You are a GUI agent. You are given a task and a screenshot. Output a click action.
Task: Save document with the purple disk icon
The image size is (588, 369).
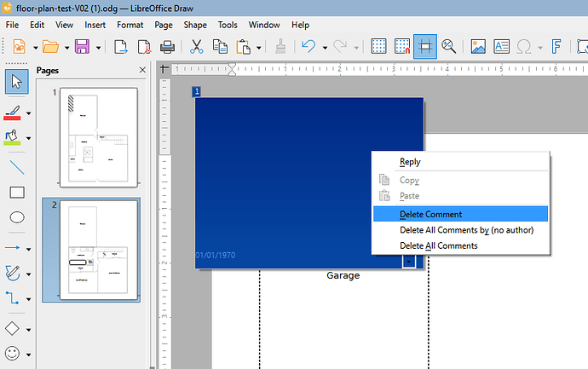coord(82,47)
